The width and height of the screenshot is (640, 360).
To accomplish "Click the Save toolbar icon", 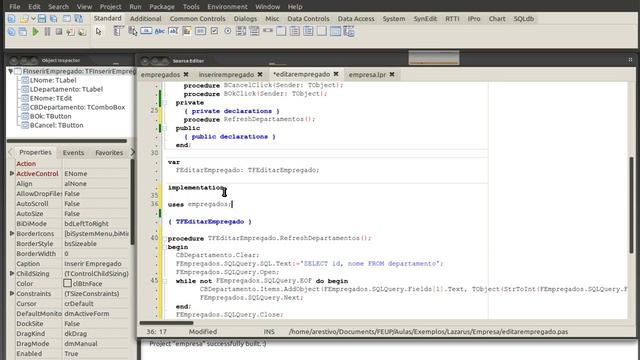I will click(x=42, y=19).
